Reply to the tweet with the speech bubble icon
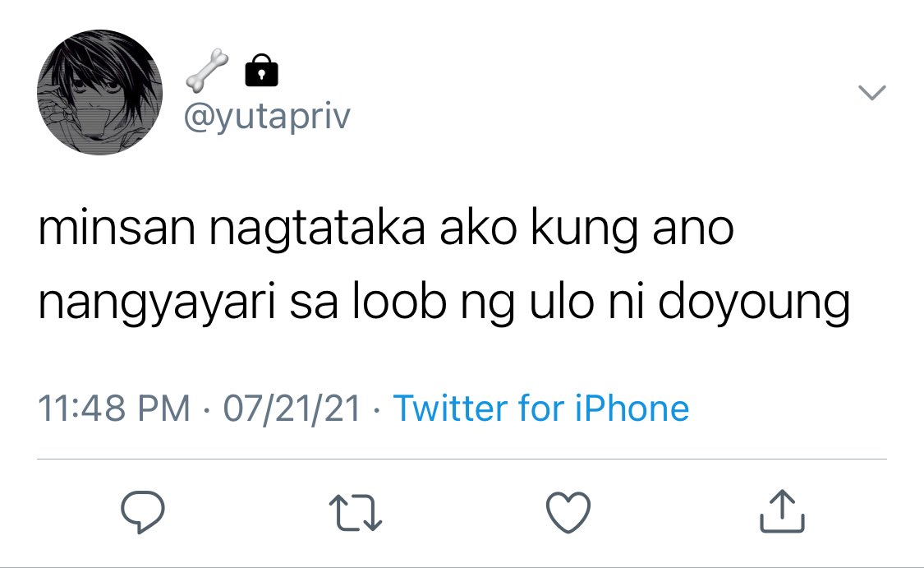Screen dimensions: 924x568 coord(143,513)
